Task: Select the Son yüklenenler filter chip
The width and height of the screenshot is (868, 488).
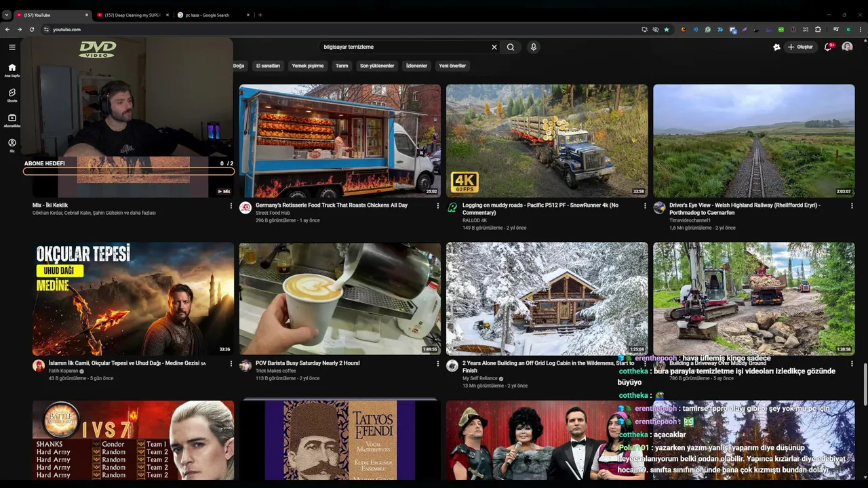Action: 377,66
